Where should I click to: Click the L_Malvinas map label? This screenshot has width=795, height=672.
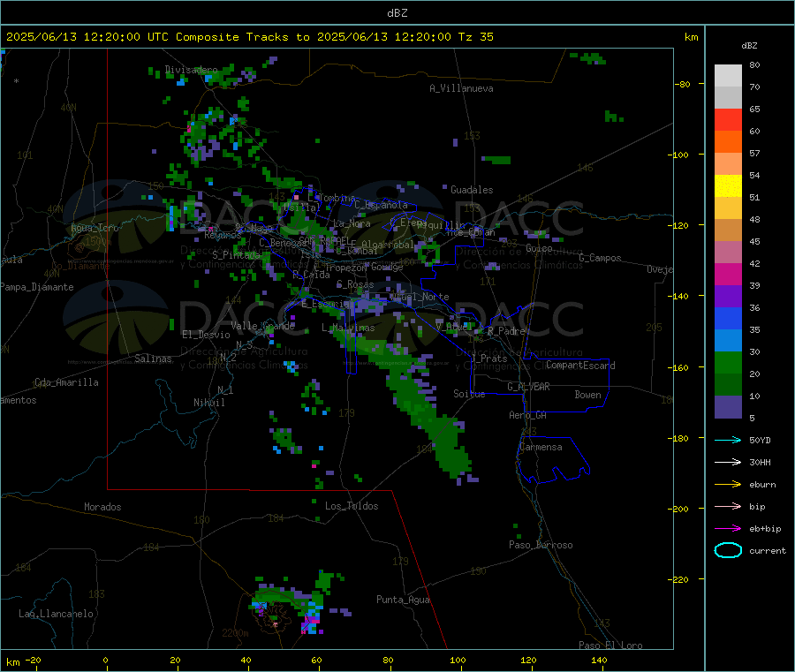click(x=348, y=328)
